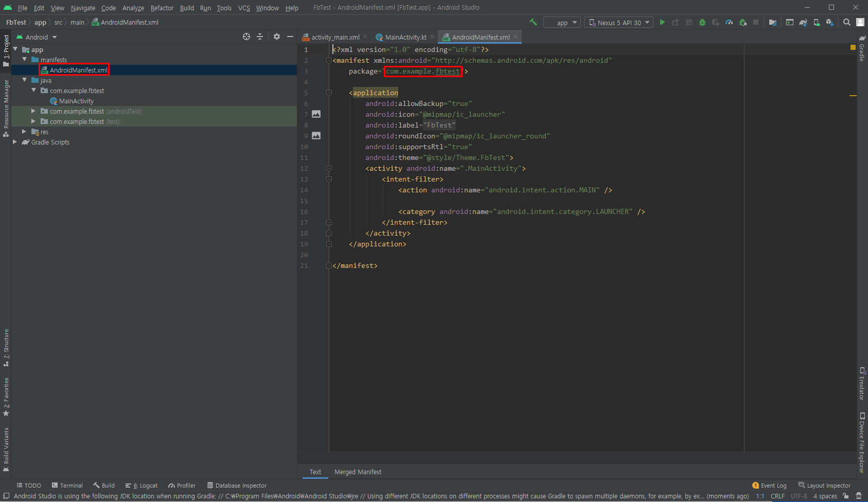The height and width of the screenshot is (502, 868).
Task: Toggle the Emulator tool window
Action: tap(862, 384)
